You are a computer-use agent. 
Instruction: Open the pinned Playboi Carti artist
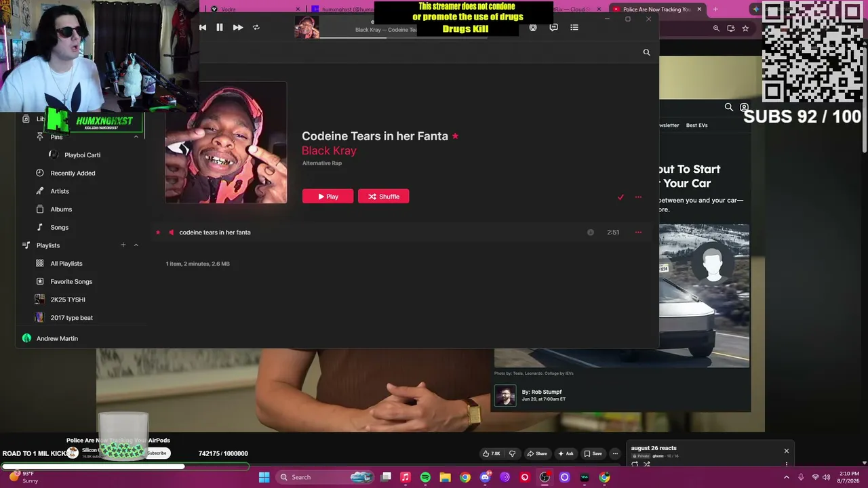click(x=82, y=155)
